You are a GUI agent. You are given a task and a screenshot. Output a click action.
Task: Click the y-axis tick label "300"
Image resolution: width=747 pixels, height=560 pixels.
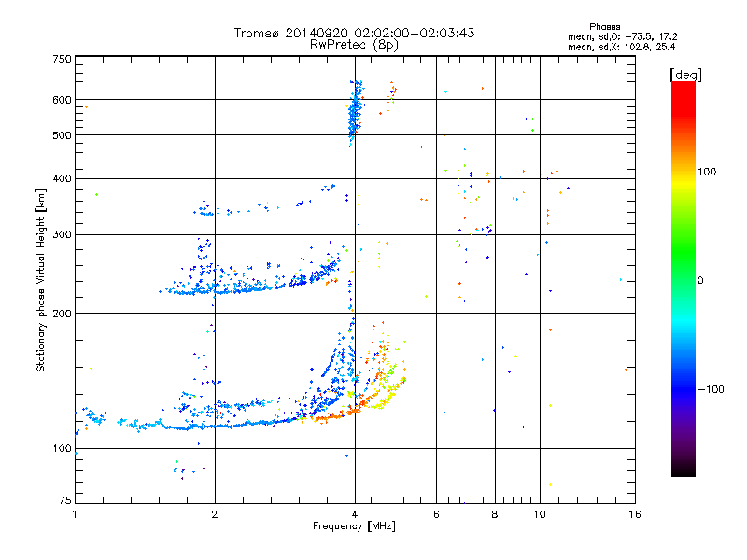click(x=62, y=235)
